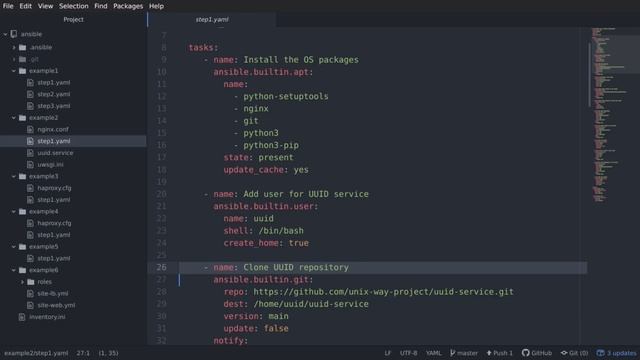Click file icon next to uuid.service

(x=30, y=153)
